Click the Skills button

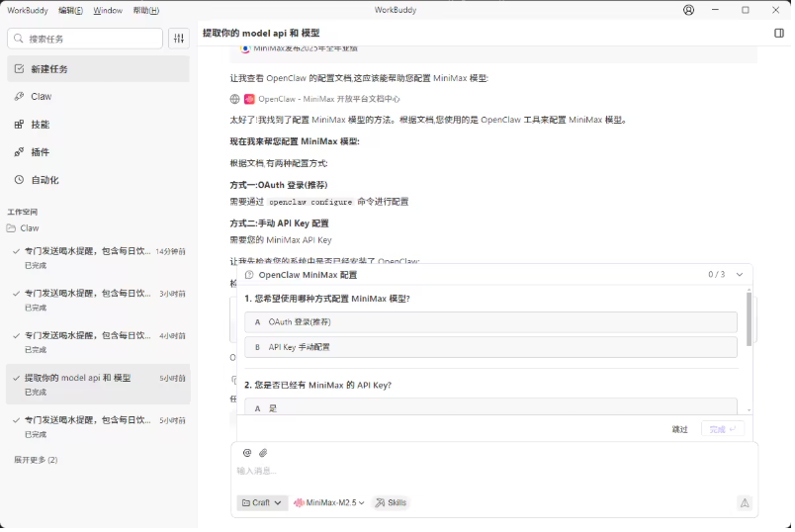pos(391,503)
